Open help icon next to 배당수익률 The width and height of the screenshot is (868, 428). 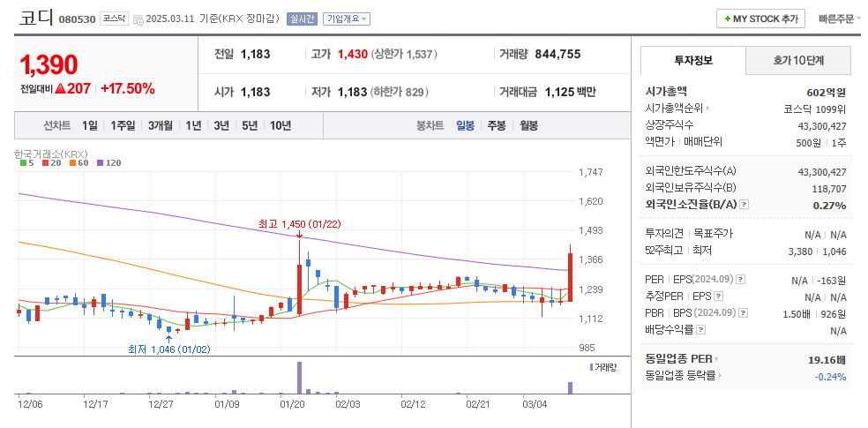[x=700, y=330]
